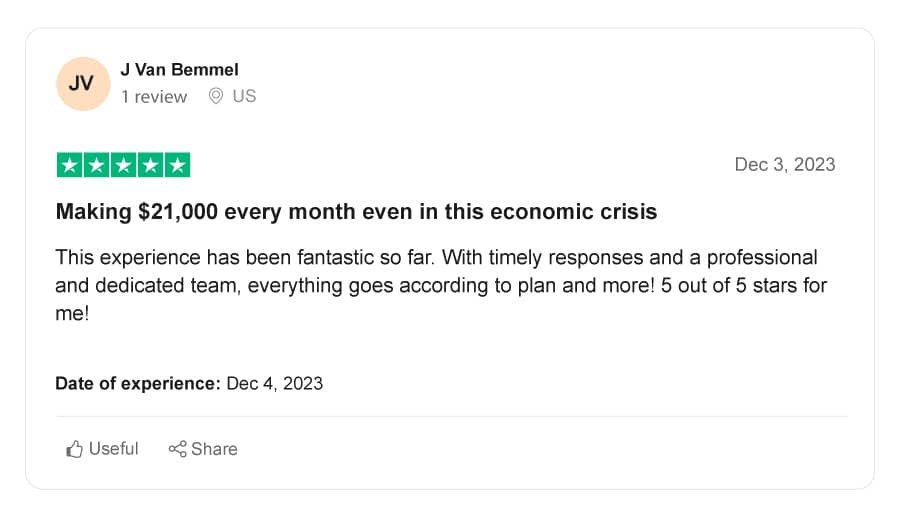
Task: Click the third green rating star
Action: tap(123, 165)
